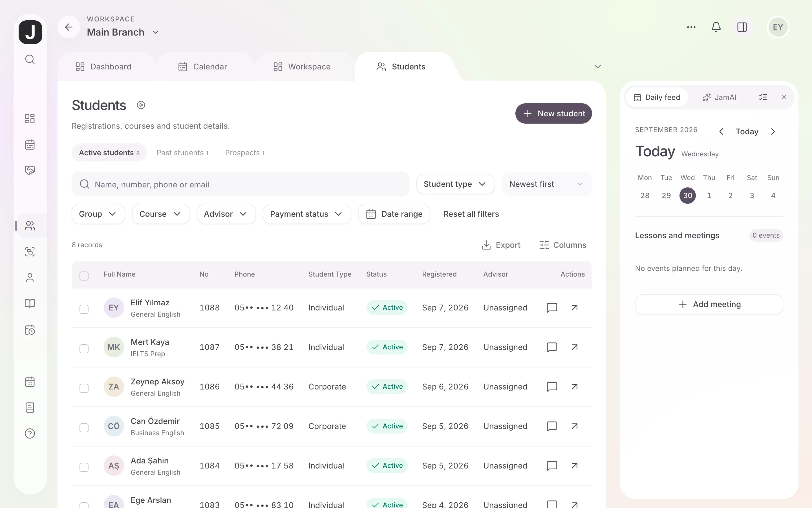Open the open-book icon in sidebar
The width and height of the screenshot is (812, 508).
[30, 303]
